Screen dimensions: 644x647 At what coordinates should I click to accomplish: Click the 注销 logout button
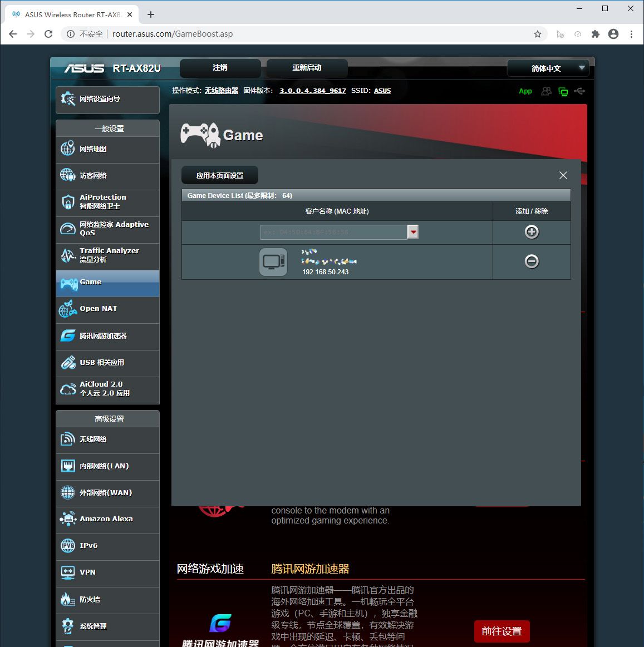click(220, 68)
